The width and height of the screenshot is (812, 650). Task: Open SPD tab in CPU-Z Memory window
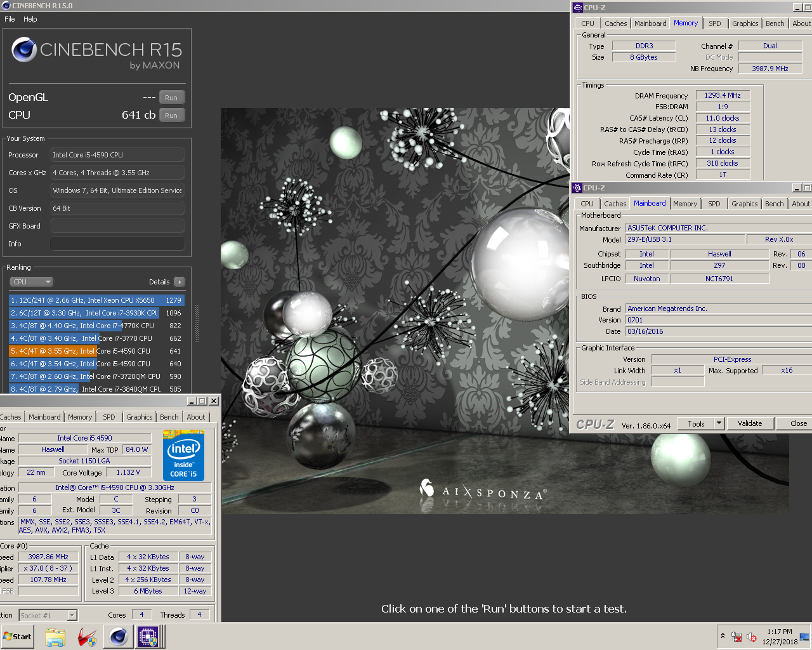click(715, 23)
